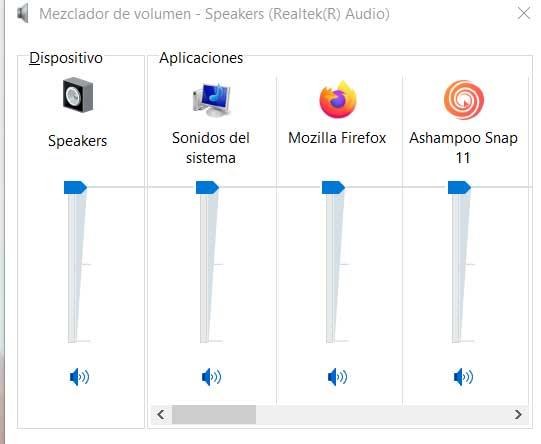Mute Mozilla Firefox audio
541x444 pixels.
pos(337,377)
